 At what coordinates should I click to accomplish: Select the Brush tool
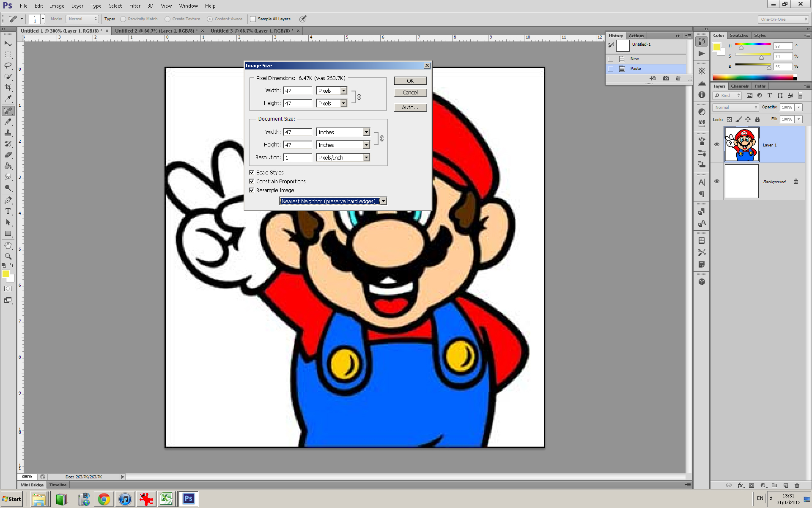click(8, 122)
